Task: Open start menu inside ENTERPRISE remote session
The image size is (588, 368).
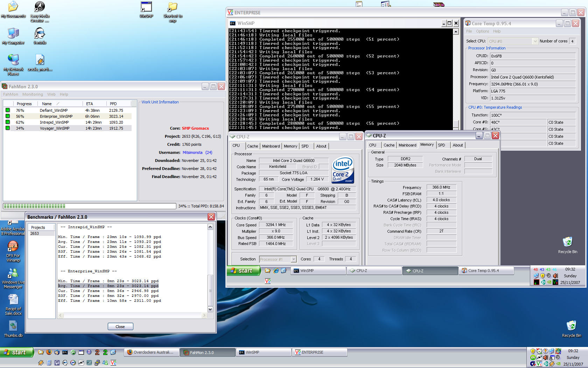Action: tap(244, 271)
